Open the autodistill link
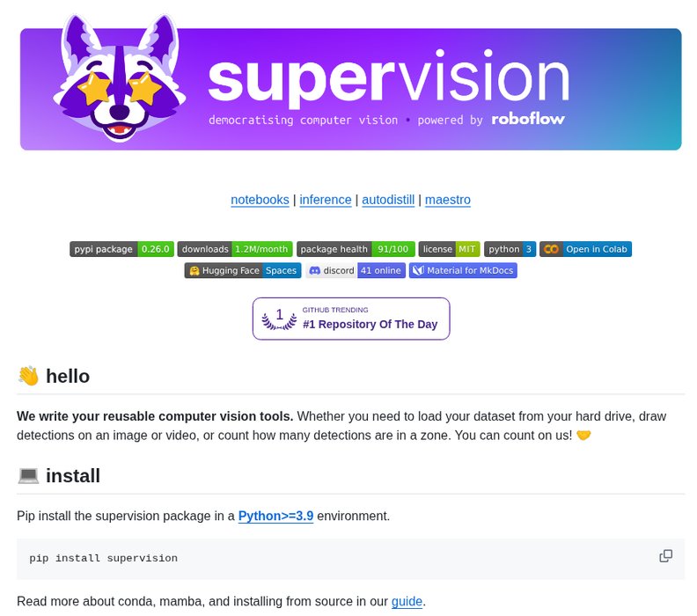 (x=388, y=200)
